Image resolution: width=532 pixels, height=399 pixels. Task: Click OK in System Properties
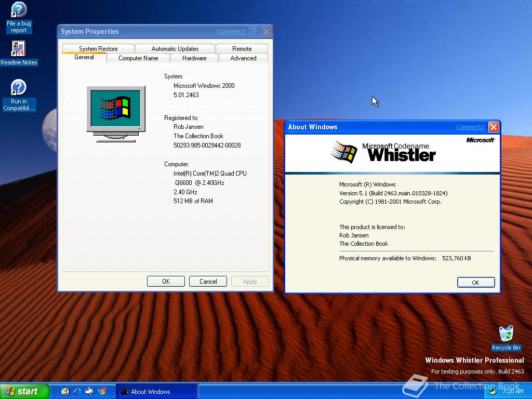pos(166,281)
